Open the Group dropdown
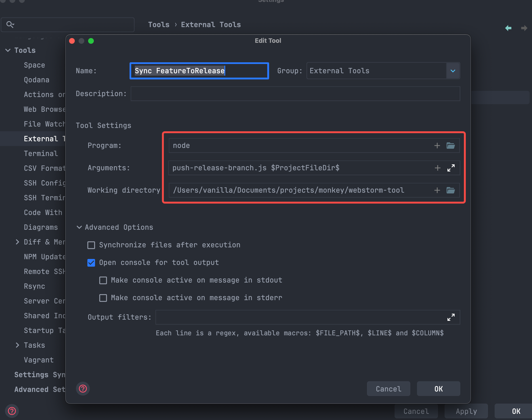This screenshot has height=420, width=532. point(453,71)
